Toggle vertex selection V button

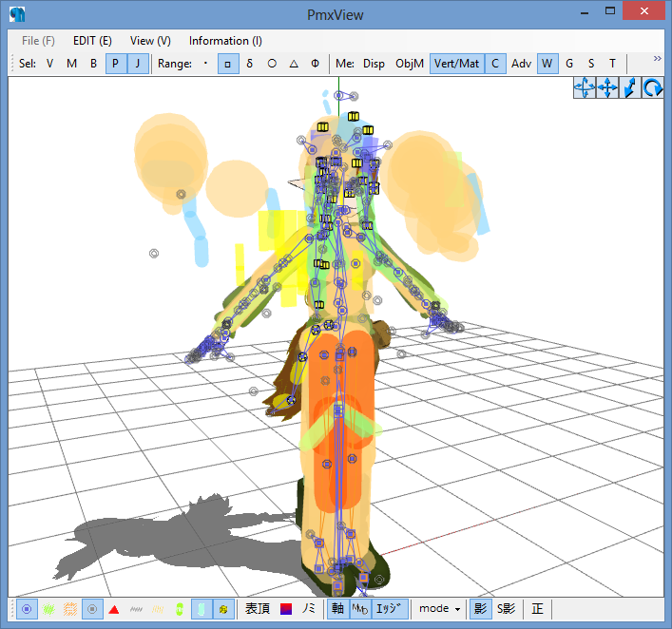tap(49, 64)
